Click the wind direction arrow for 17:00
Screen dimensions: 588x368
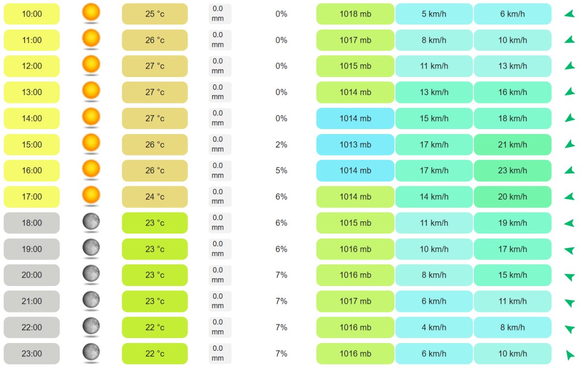[x=569, y=197]
